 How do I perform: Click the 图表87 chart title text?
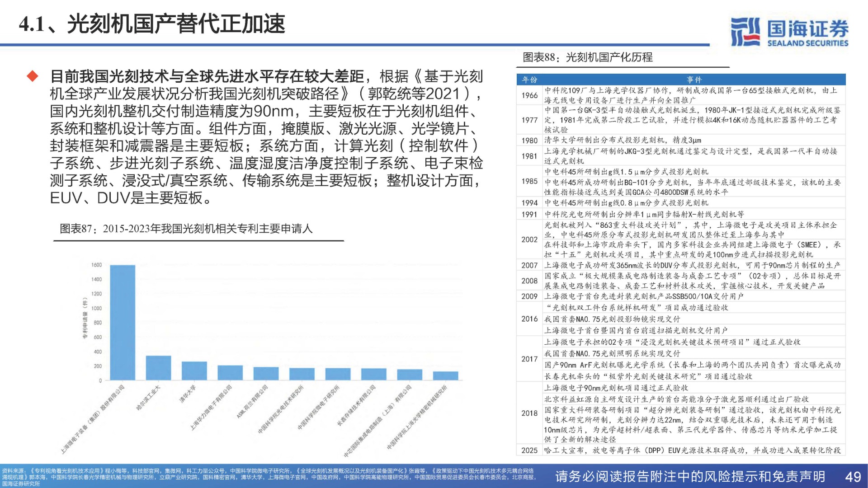[186, 229]
